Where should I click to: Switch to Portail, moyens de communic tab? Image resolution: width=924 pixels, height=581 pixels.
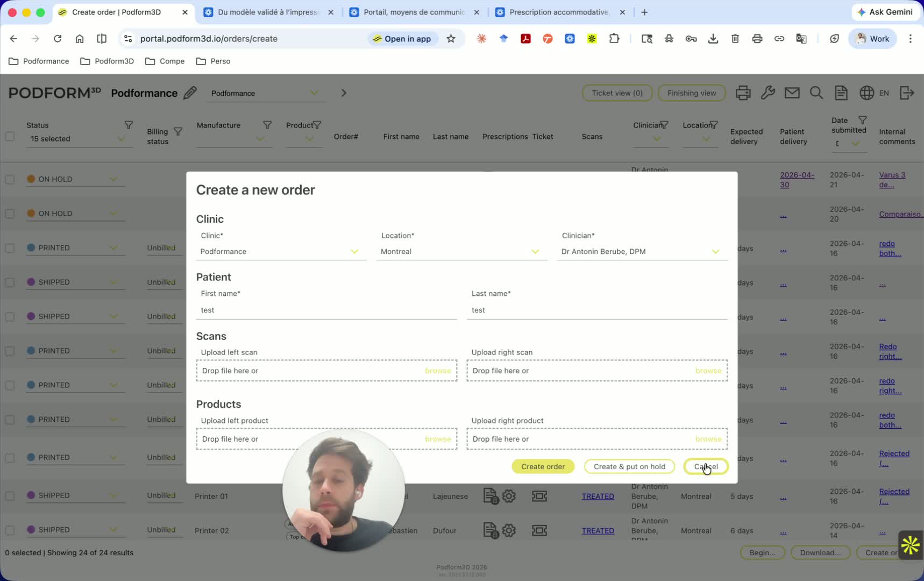point(414,12)
